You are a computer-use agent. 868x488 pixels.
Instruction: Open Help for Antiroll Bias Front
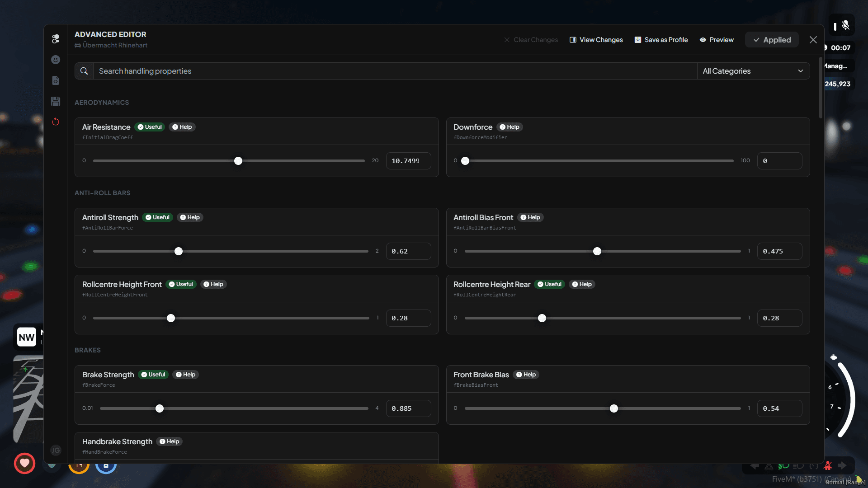coord(530,217)
